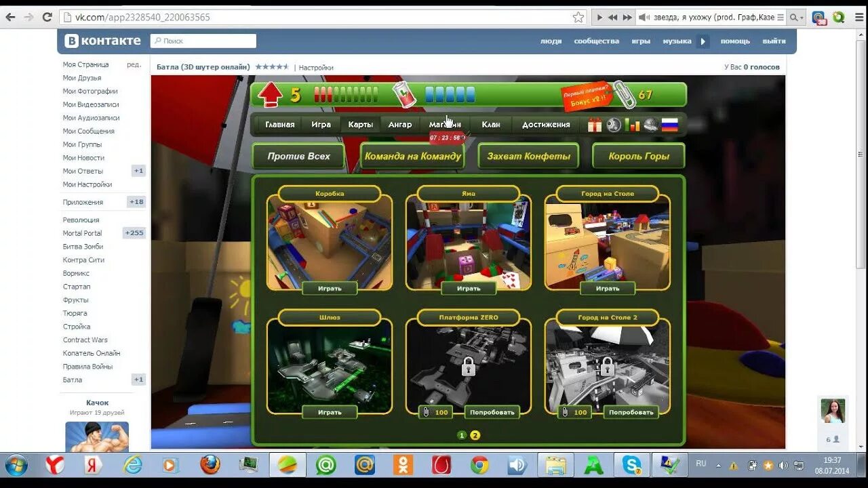868x488 pixels.
Task: Click Играть on the Коробка map
Action: click(x=330, y=288)
